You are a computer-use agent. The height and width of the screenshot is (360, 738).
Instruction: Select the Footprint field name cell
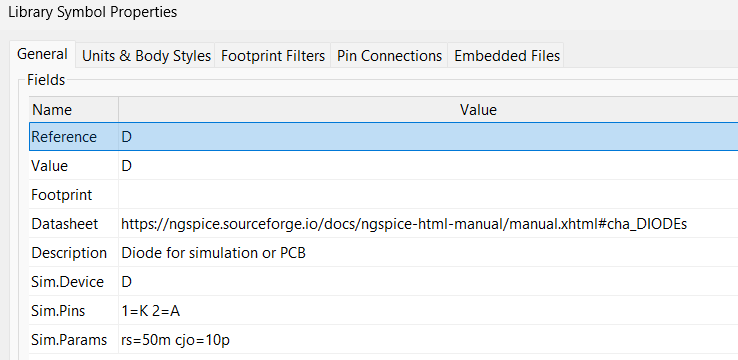74,194
